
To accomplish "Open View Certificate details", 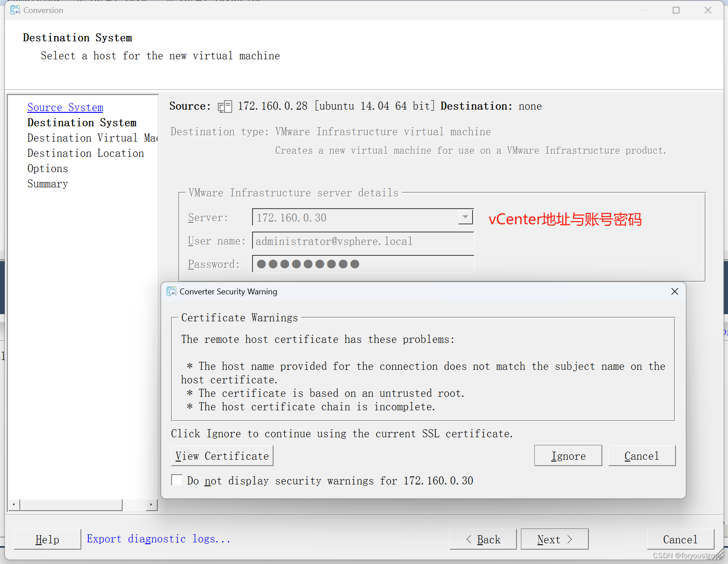I will pyautogui.click(x=222, y=456).
